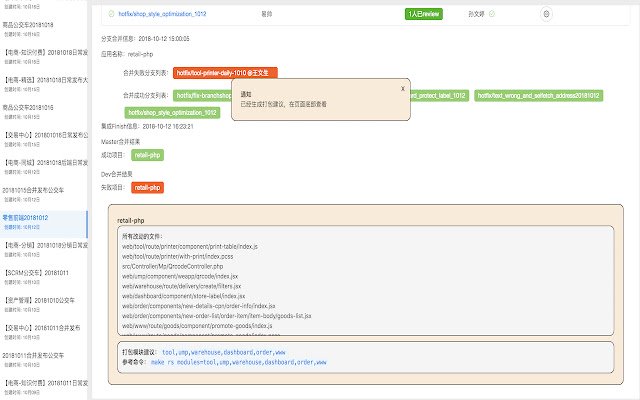The width and height of the screenshot is (640, 400).
Task: Select sidebar item 【电商-知识付费】20181018日常发
Action: [x=44, y=57]
